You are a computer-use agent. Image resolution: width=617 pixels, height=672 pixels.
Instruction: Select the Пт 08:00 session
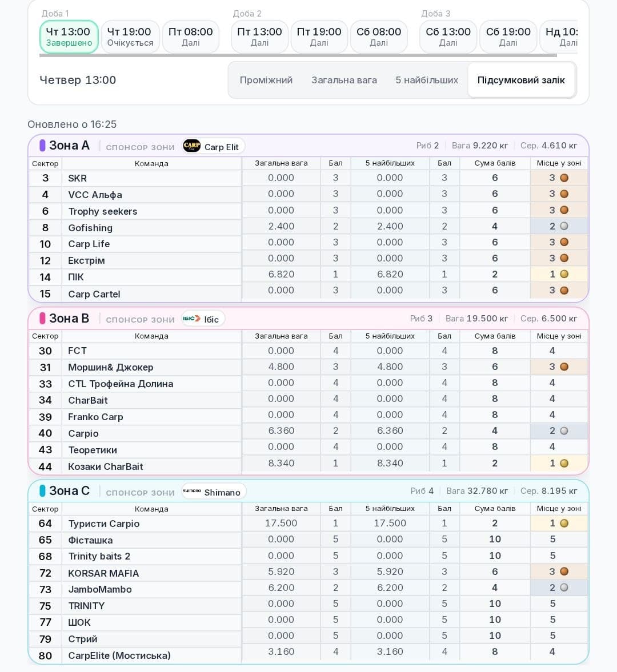pyautogui.click(x=191, y=37)
